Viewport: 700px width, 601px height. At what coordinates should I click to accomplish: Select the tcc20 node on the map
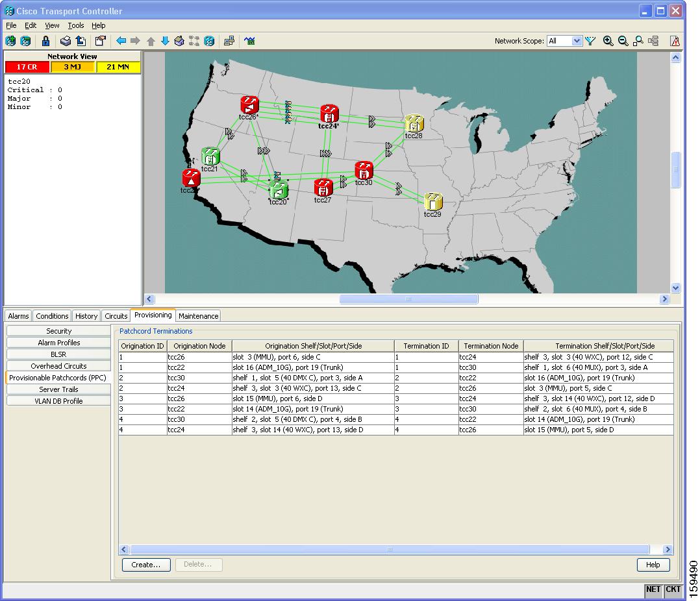(x=279, y=190)
